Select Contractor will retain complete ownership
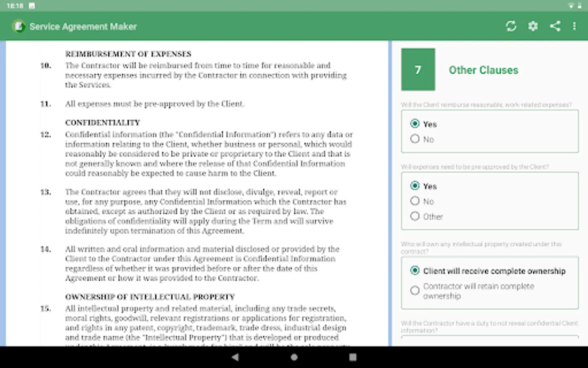The height and width of the screenshot is (368, 588). coord(472,291)
